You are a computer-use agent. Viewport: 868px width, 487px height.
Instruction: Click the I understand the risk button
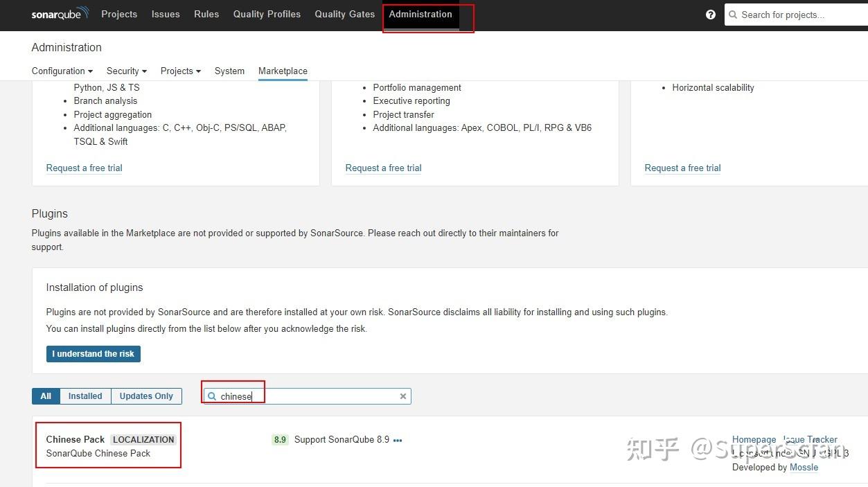94,354
